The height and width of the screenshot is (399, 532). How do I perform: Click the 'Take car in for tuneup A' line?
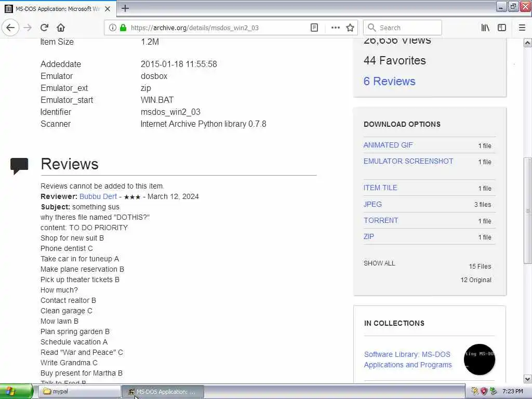79,259
